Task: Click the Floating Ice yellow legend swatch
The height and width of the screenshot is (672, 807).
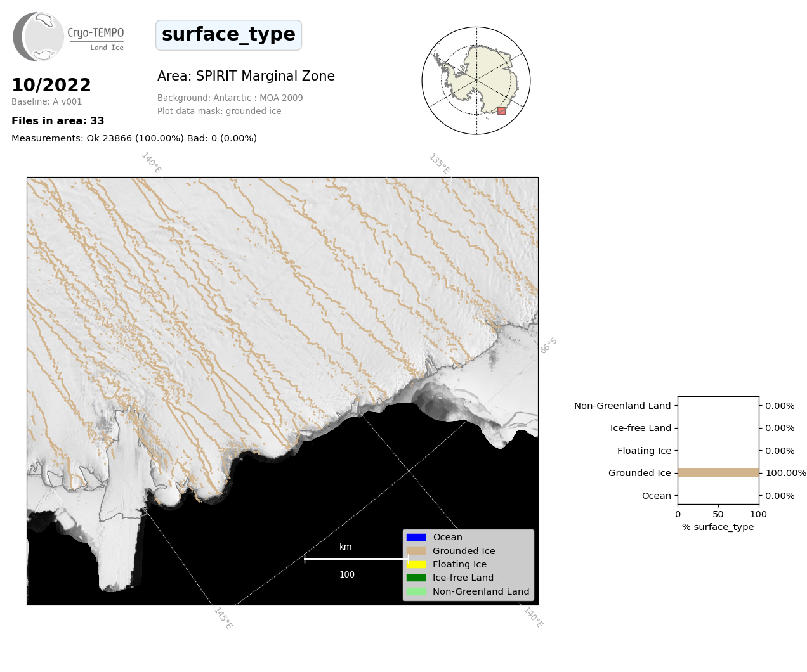Action: coord(416,564)
